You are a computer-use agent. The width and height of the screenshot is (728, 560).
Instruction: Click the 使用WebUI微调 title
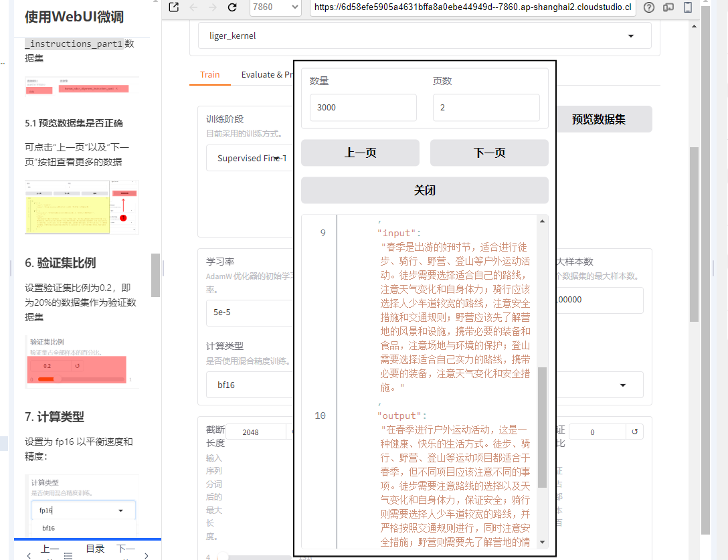(74, 17)
